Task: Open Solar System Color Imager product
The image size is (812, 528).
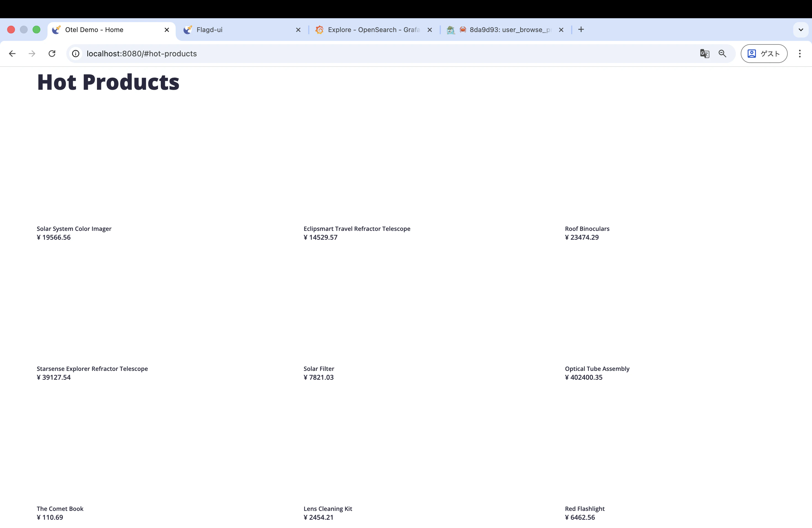Action: click(x=74, y=229)
